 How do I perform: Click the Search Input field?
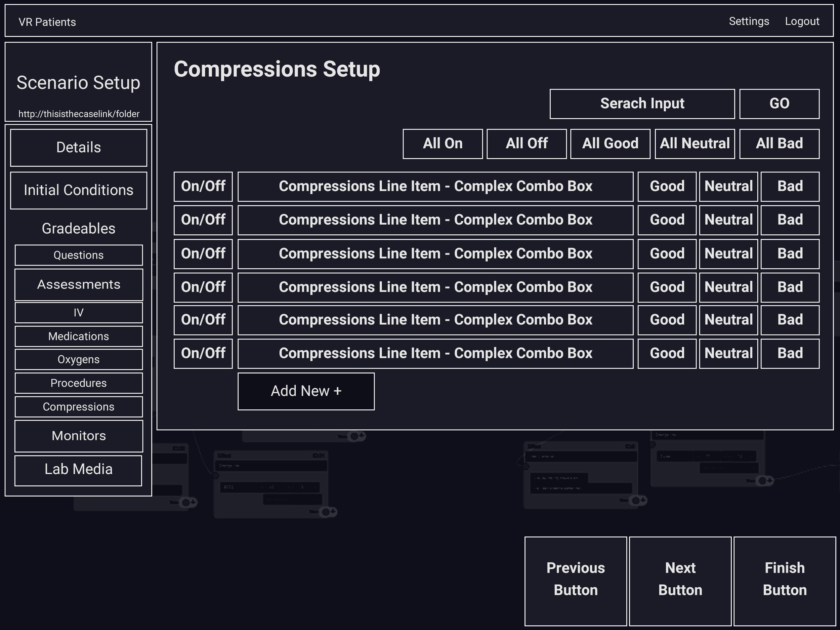642,104
